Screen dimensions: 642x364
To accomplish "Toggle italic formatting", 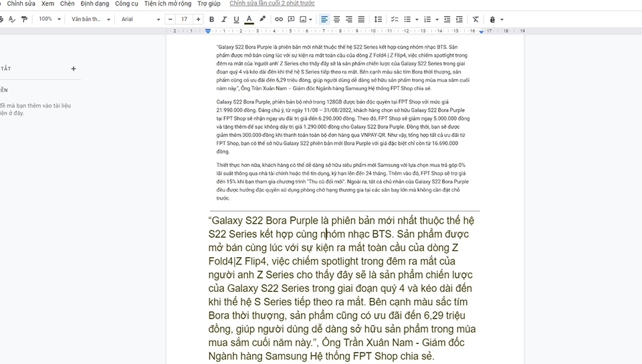I will [224, 19].
